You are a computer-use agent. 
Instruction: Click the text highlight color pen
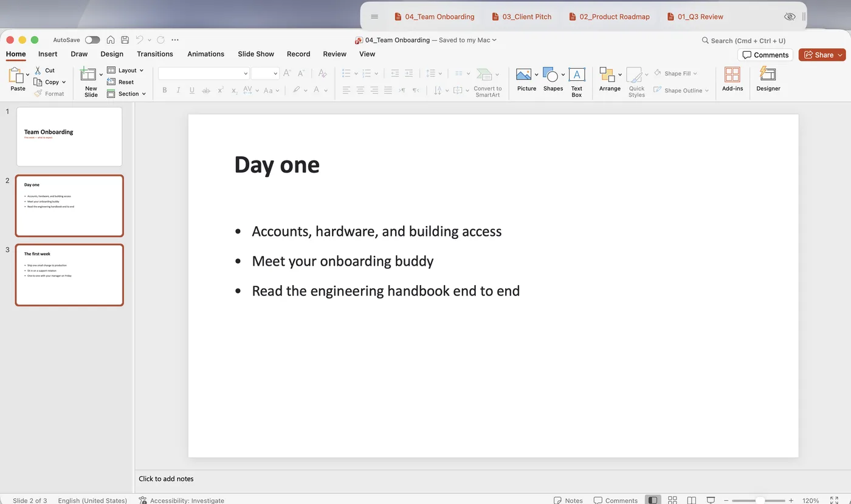coord(296,90)
